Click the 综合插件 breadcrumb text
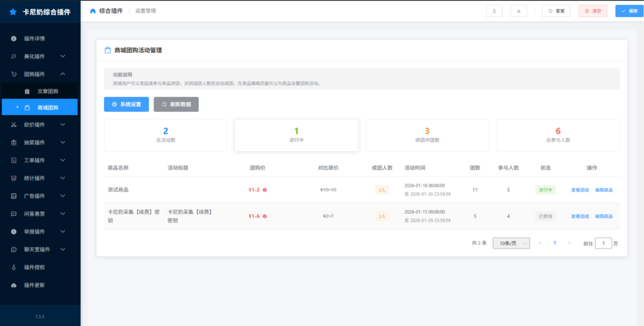The height and width of the screenshot is (326, 644). [x=111, y=11]
